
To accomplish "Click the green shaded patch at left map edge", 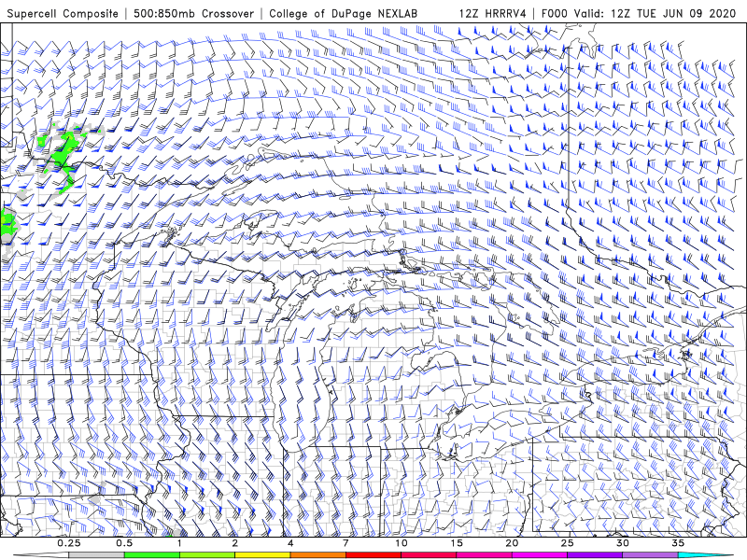I will coord(8,224).
